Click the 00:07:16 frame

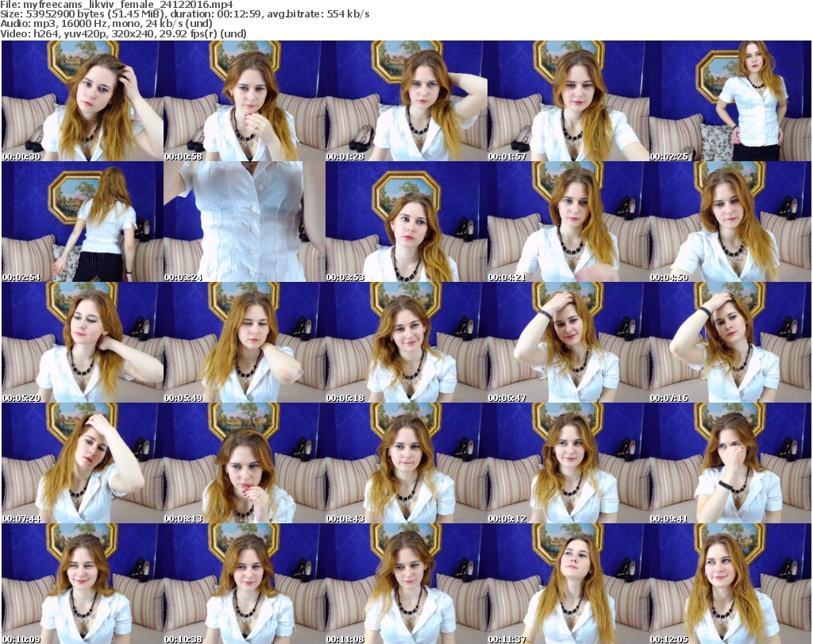pyautogui.click(x=730, y=342)
